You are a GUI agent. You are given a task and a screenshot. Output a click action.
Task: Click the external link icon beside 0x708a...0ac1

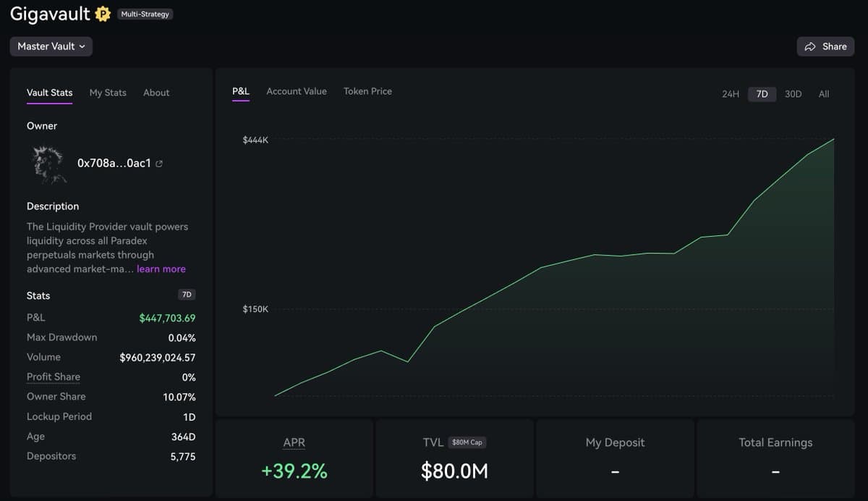pyautogui.click(x=158, y=163)
